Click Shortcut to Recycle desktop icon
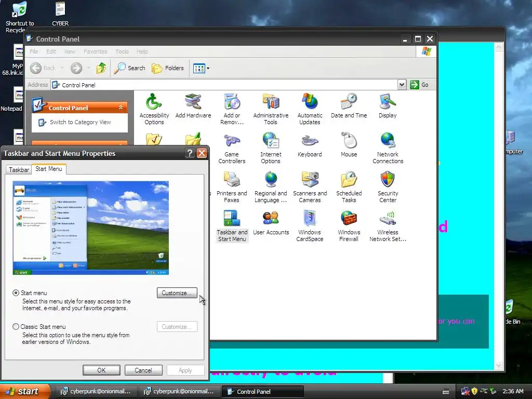The width and height of the screenshot is (532, 399). [20, 17]
